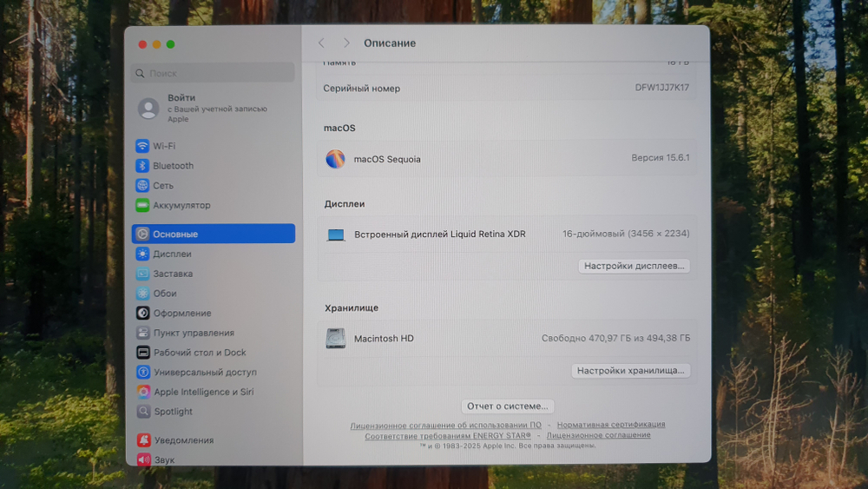Click the macOS Sequoia name text
Screen dimensions: 868x489
point(387,159)
